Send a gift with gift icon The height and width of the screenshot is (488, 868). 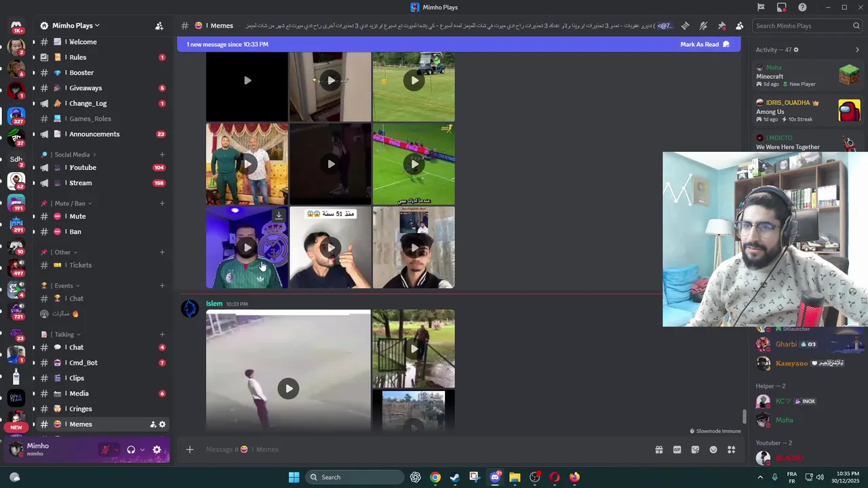click(x=658, y=449)
